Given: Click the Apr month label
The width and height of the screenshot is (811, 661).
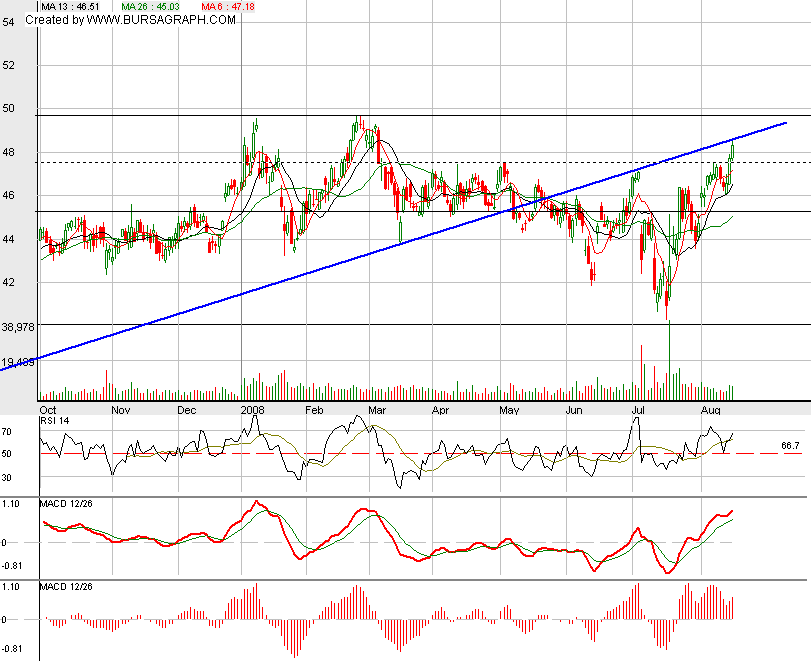Looking at the screenshot, I should click(440, 410).
